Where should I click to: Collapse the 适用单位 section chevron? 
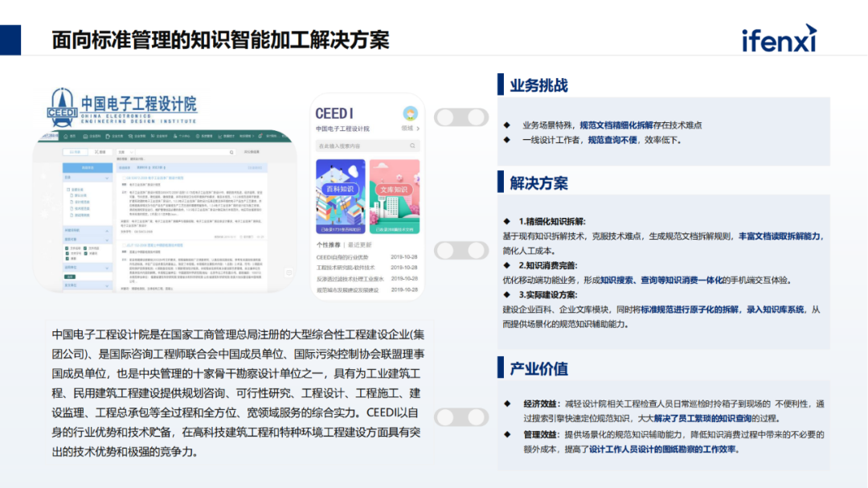tap(107, 268)
